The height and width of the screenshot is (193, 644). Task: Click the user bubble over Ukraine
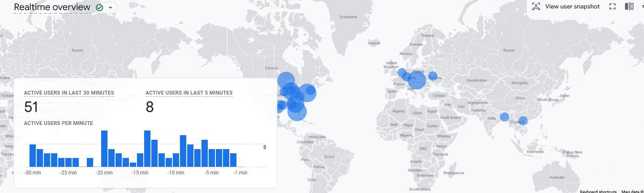click(x=433, y=76)
